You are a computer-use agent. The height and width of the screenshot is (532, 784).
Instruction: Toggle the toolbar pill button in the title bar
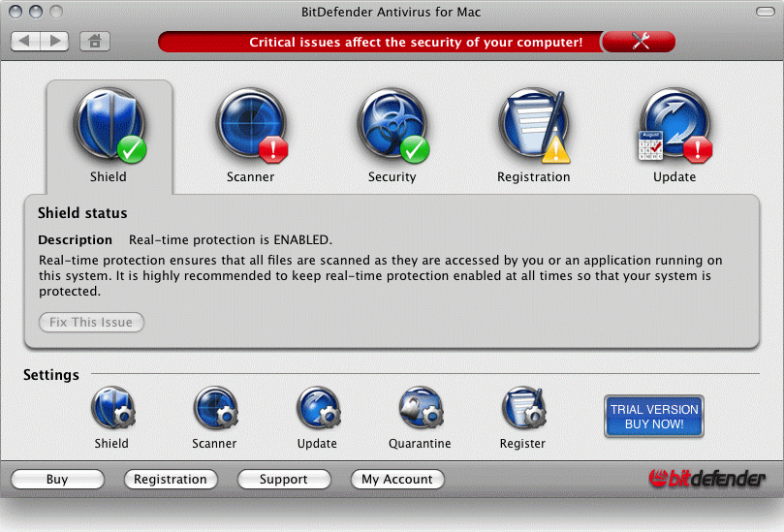point(765,12)
